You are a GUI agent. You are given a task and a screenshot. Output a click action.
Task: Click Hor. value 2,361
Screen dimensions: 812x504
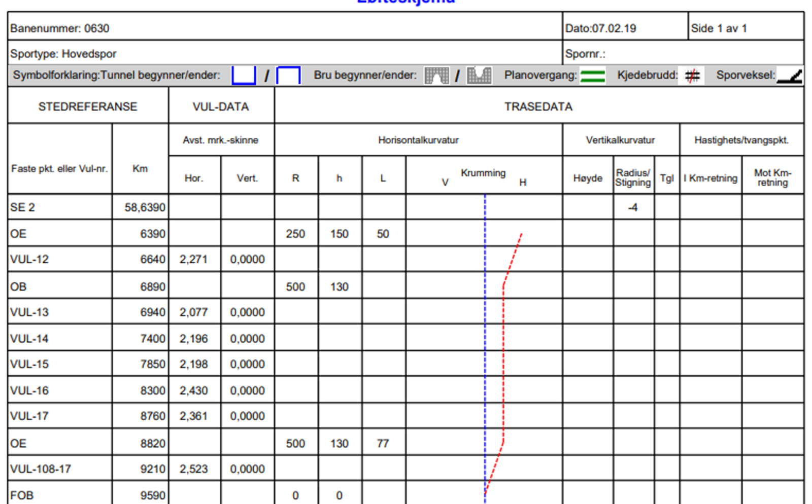click(x=194, y=416)
